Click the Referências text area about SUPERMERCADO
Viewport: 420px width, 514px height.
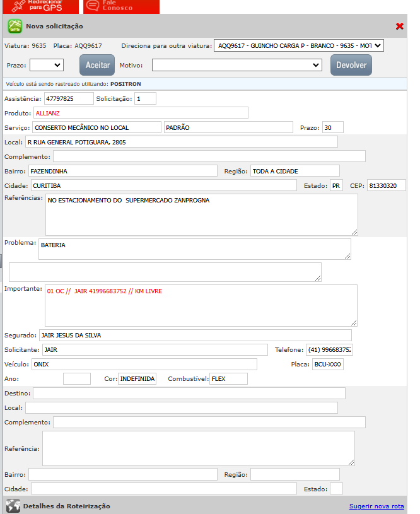[x=202, y=214]
